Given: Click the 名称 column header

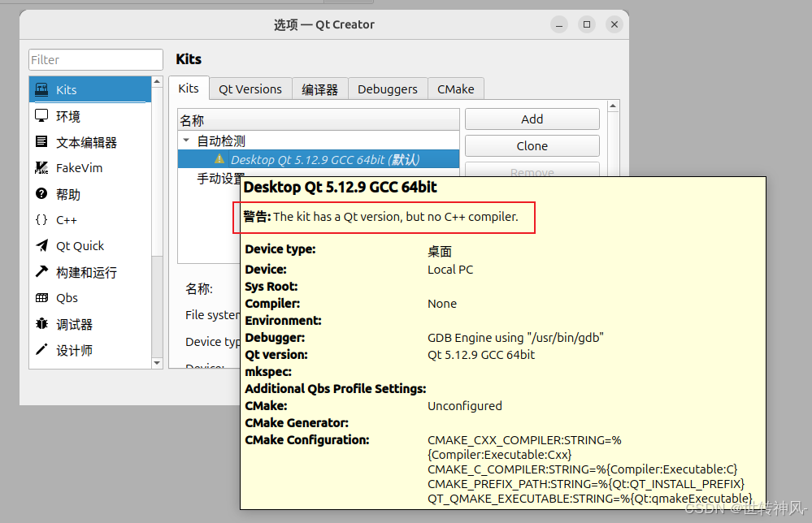Looking at the screenshot, I should pyautogui.click(x=319, y=120).
